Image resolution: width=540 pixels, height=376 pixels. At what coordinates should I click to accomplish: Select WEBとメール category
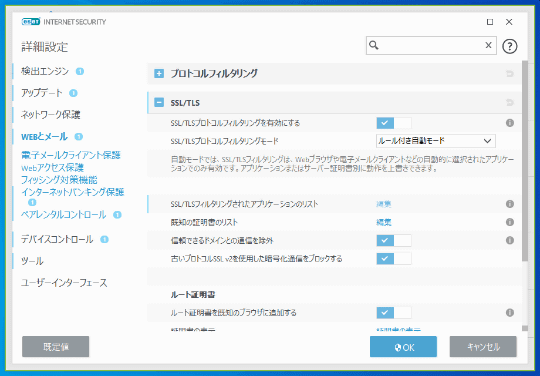coord(44,137)
